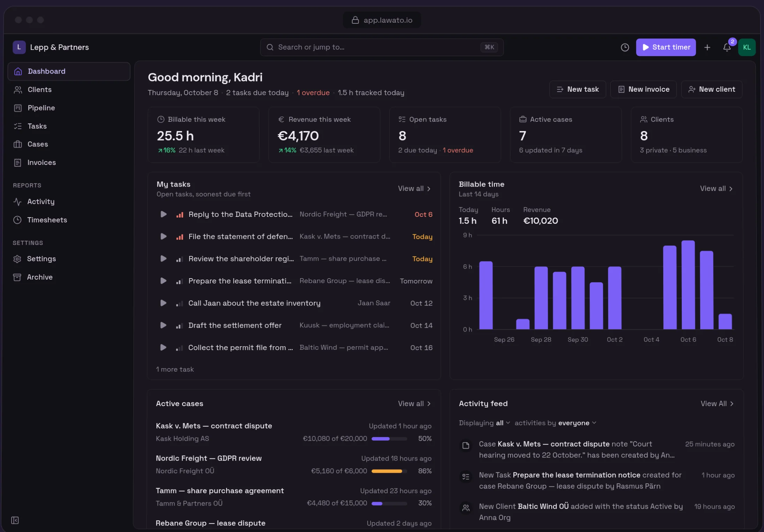Open Activity report in the sidebar
This screenshot has height=532, width=764.
pos(69,202)
